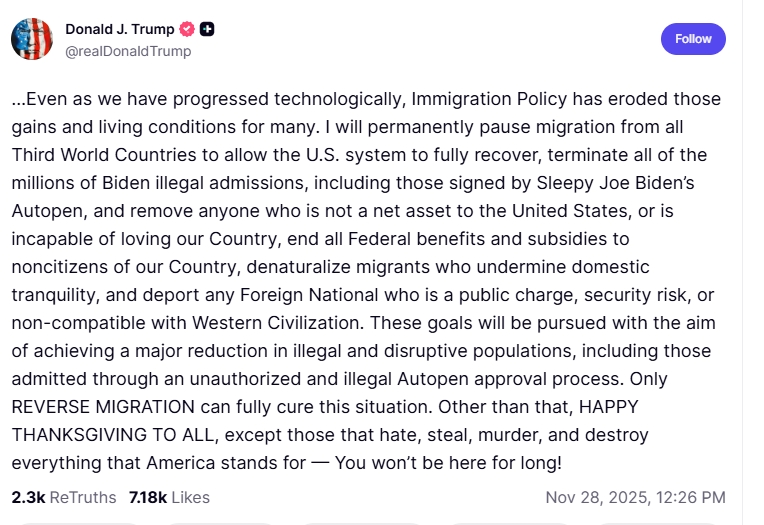Open the Donald J. Trump display name
The height and width of the screenshot is (525, 764).
pos(119,30)
